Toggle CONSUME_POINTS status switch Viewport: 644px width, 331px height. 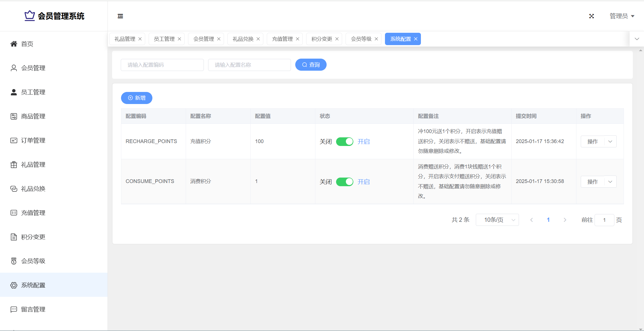point(344,182)
